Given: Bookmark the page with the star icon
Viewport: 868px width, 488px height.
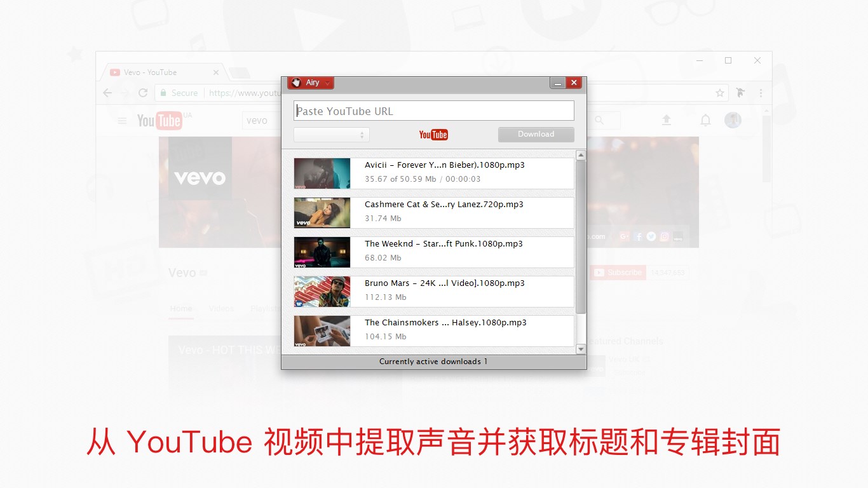Looking at the screenshot, I should point(720,93).
